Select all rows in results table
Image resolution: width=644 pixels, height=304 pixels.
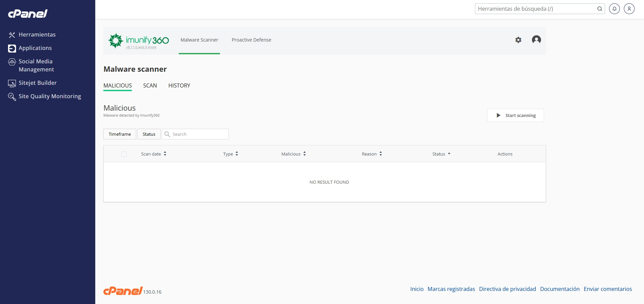[124, 154]
